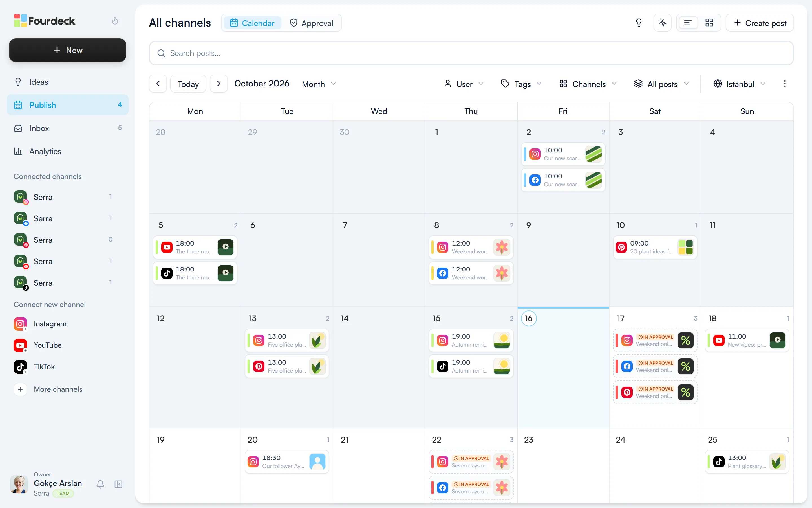
Task: Open the lightbulb ideas icon in header
Action: pyautogui.click(x=639, y=23)
